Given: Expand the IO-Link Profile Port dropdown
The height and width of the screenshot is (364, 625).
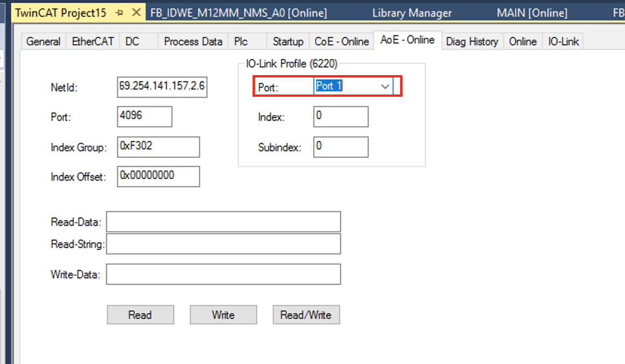Looking at the screenshot, I should [x=385, y=86].
